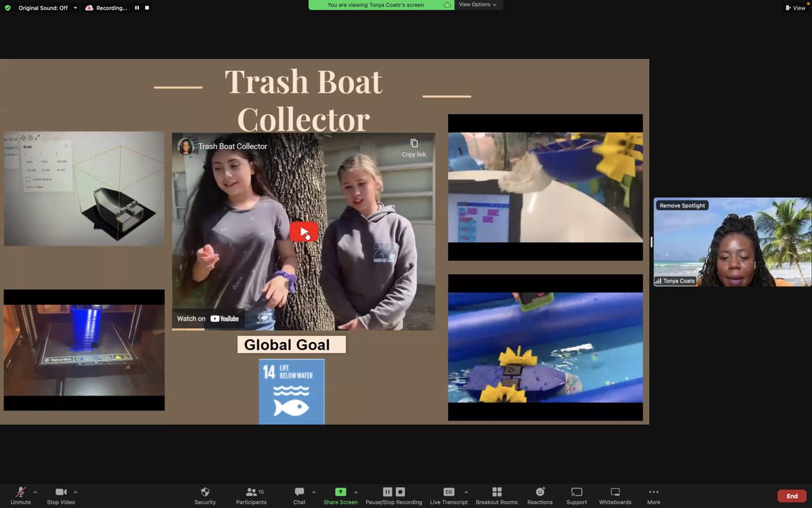Click the YouTube channel avatar icon
The height and width of the screenshot is (508, 812).
pyautogui.click(x=185, y=146)
